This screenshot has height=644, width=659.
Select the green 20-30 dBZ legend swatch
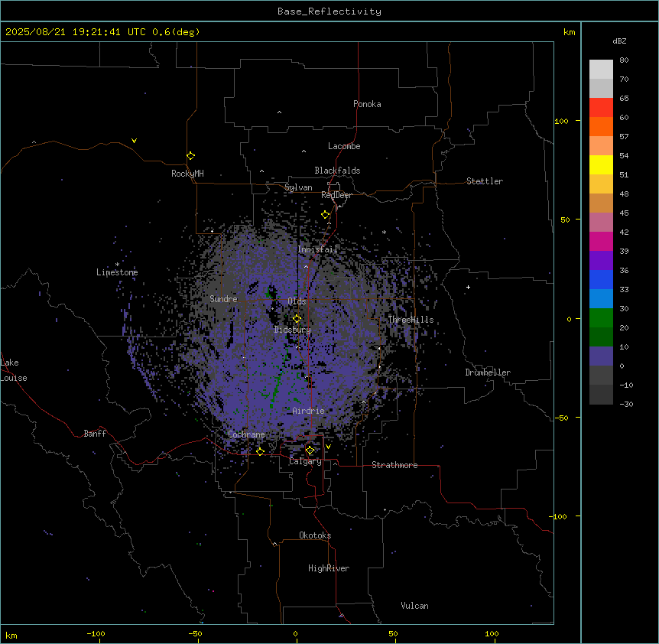601,318
